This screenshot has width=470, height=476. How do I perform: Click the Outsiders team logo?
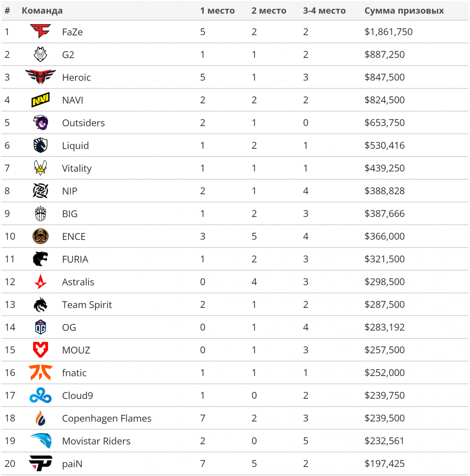pos(40,123)
